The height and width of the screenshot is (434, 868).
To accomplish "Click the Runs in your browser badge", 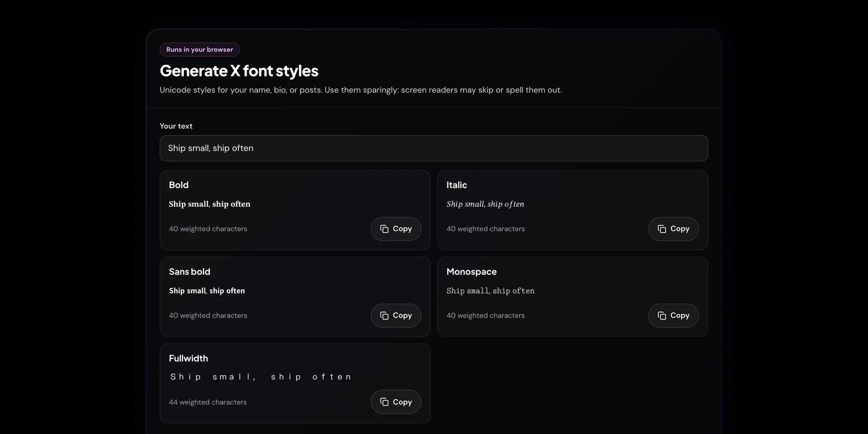I will 200,50.
